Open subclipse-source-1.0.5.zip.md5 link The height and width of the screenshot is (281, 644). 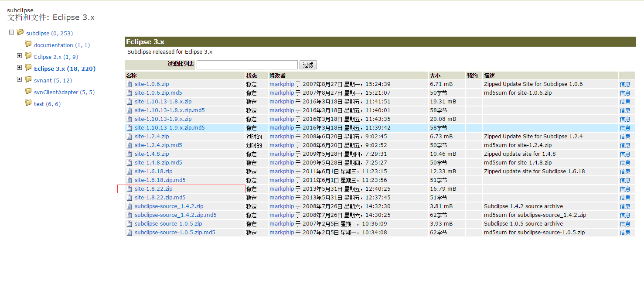175,232
